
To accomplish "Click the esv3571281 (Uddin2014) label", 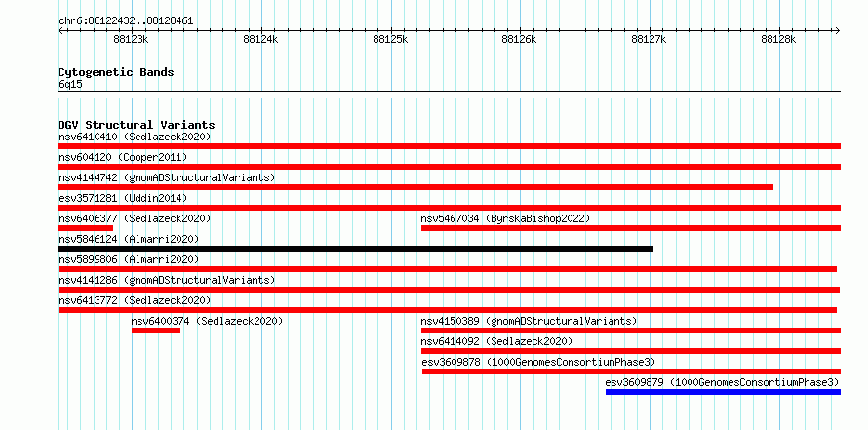I will pos(123,198).
